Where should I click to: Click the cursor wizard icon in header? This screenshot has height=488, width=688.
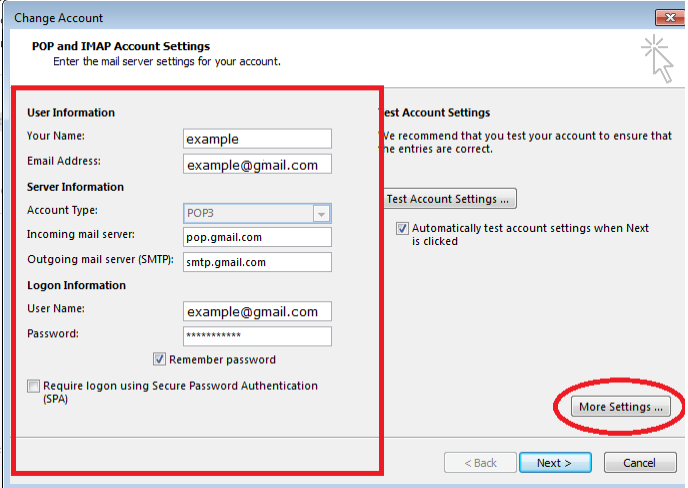(x=657, y=59)
